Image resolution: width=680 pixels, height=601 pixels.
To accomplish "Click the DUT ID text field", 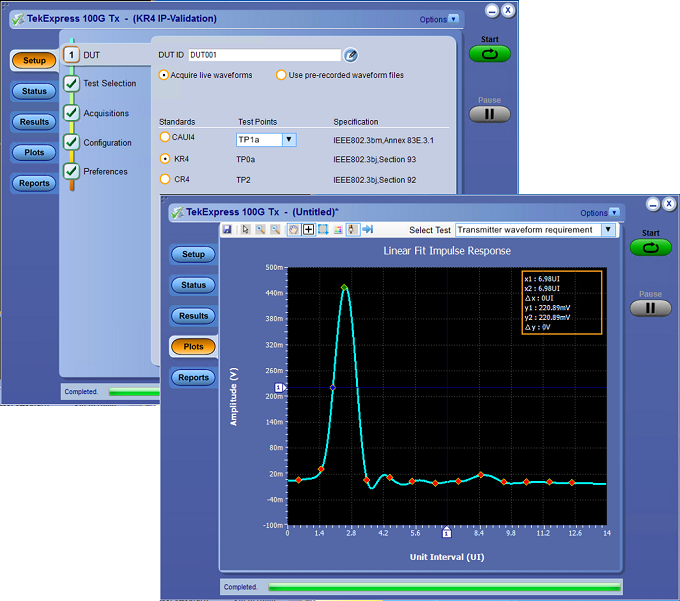I will [264, 55].
